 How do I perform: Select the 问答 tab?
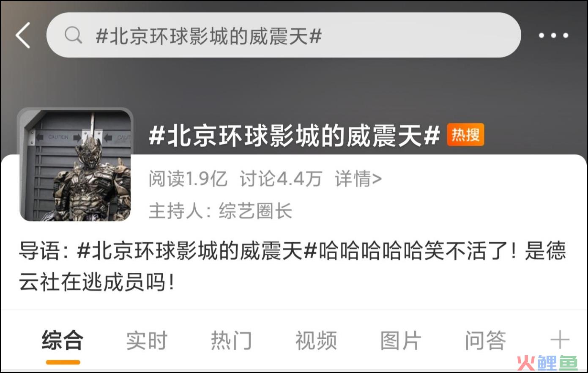pos(485,340)
